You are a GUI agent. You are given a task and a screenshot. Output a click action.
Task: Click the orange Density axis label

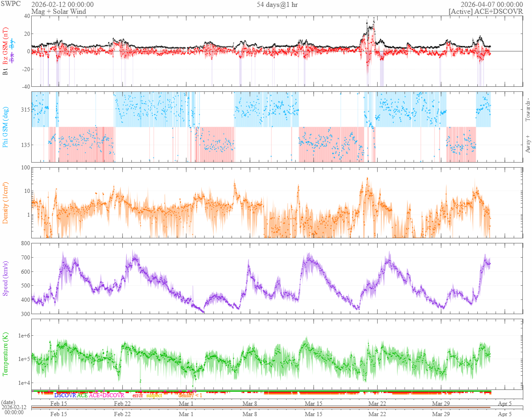tap(6, 203)
